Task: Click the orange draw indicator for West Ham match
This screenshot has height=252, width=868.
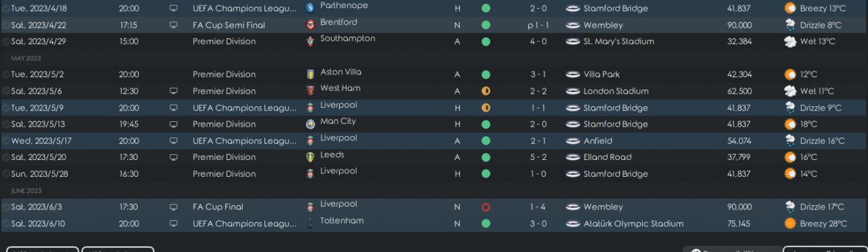Action: (x=486, y=91)
